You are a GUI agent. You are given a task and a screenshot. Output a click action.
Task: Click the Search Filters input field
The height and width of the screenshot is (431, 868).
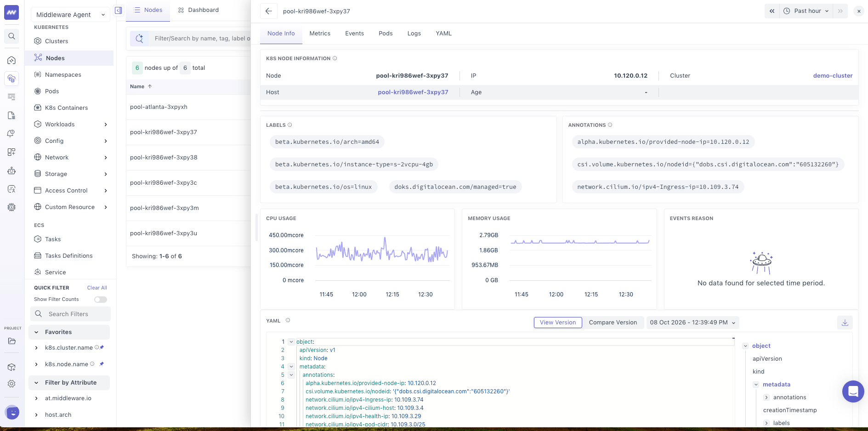[71, 314]
